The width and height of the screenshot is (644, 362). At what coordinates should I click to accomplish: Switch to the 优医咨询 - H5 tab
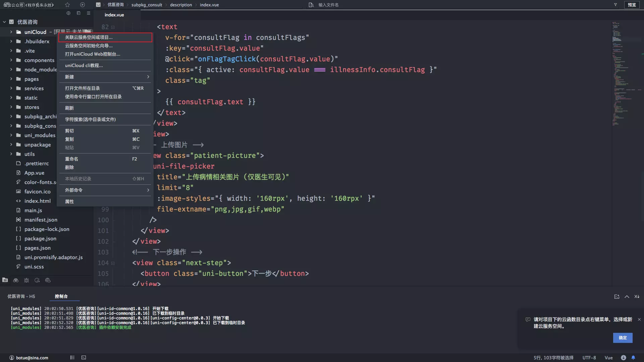[x=21, y=296]
